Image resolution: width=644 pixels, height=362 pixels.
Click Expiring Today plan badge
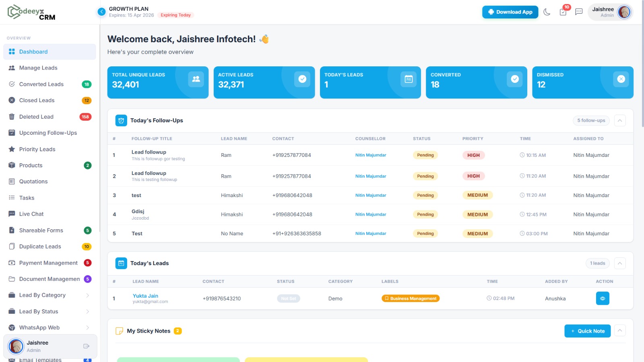tap(175, 15)
